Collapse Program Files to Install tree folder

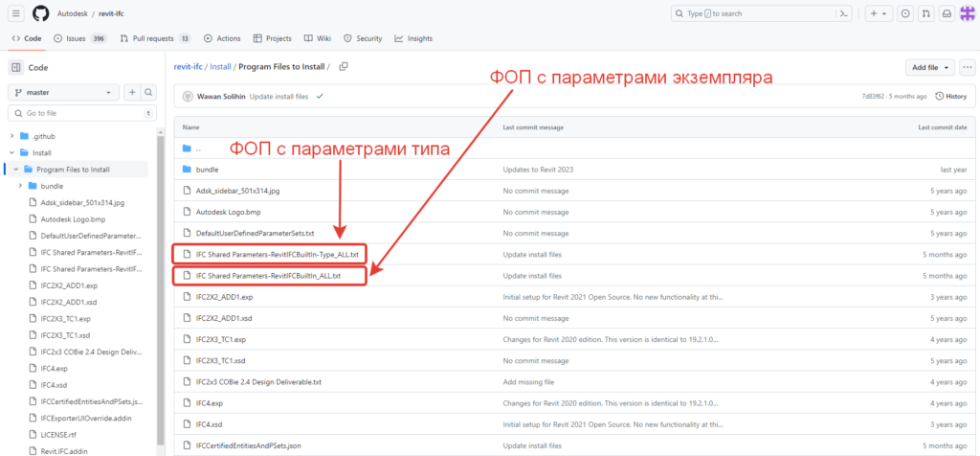(x=16, y=170)
